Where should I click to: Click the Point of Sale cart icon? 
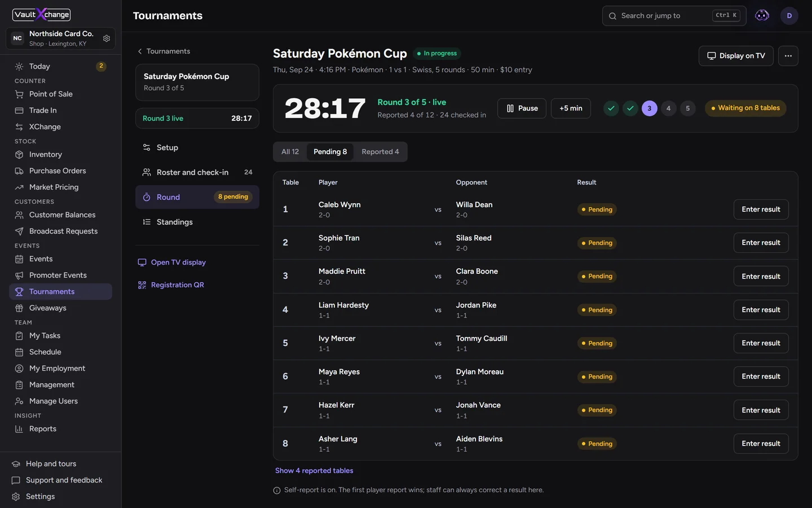pyautogui.click(x=19, y=94)
